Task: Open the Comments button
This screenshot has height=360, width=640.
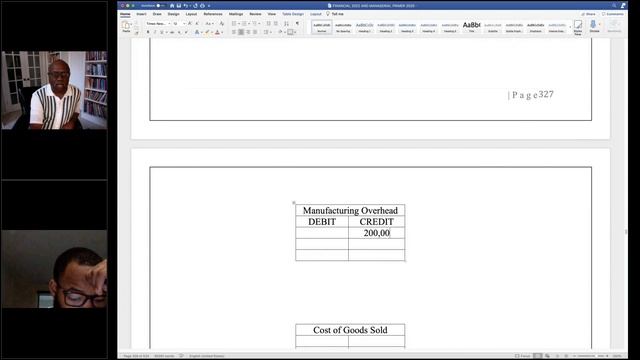Action: point(612,14)
